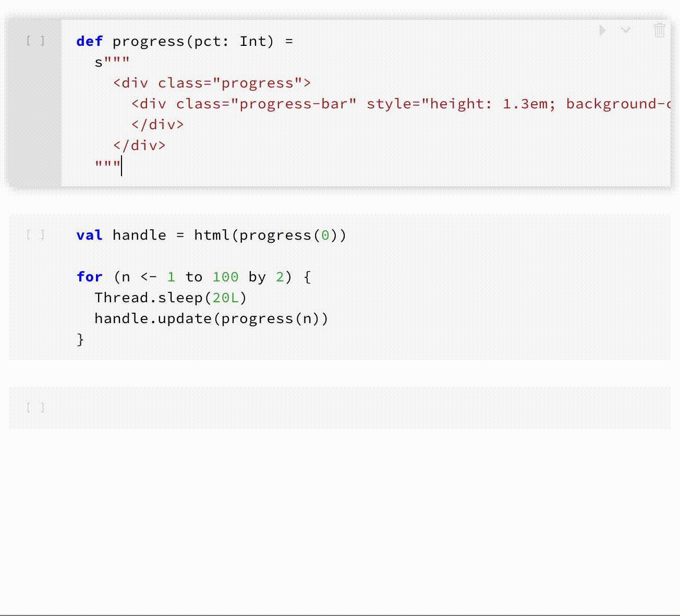Place cursor on the def keyword
Image resolution: width=680 pixels, height=616 pixels.
click(89, 41)
